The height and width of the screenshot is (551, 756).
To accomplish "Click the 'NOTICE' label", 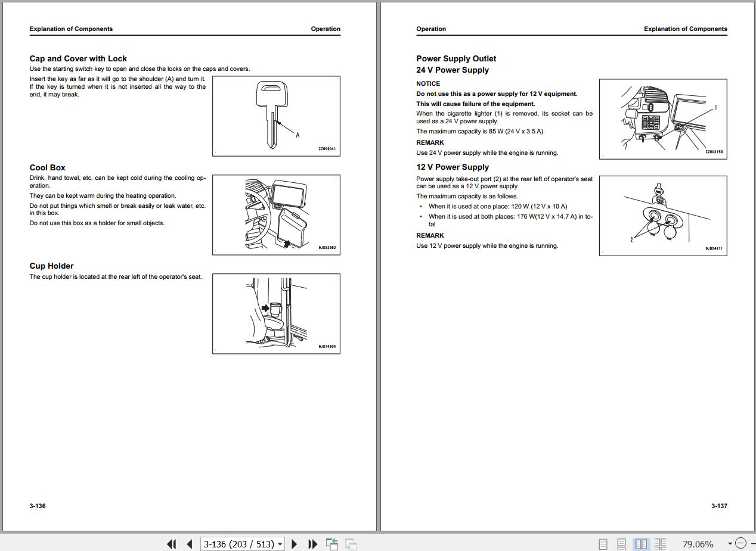I will [428, 83].
